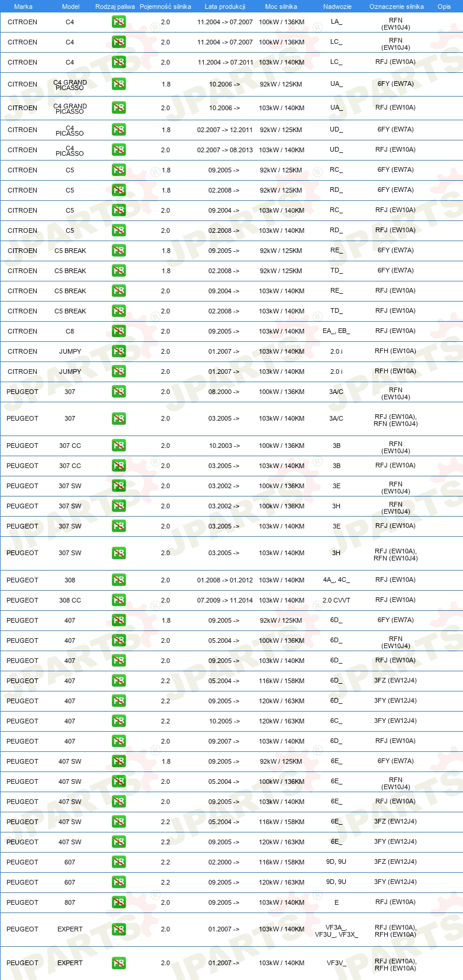Click the Marka column header
The height and width of the screenshot is (980, 463).
23,7
